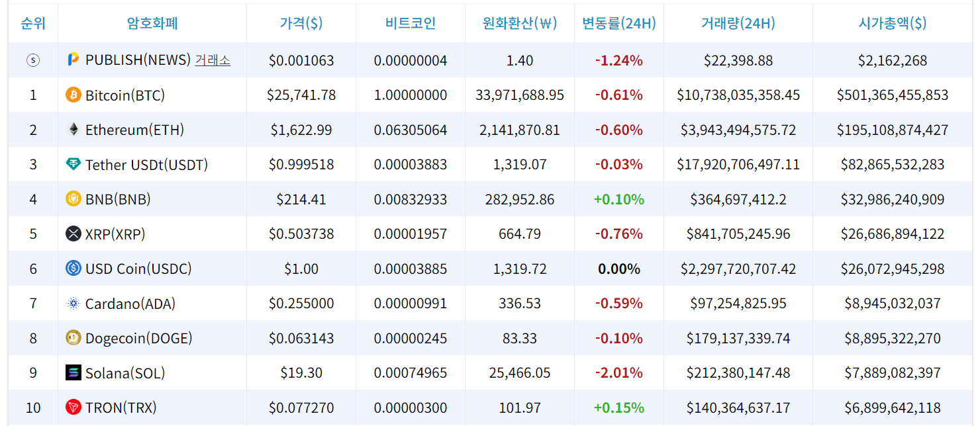Select the Dogecoin(DOGE) coin name text
The height and width of the screenshot is (426, 980).
coord(138,338)
